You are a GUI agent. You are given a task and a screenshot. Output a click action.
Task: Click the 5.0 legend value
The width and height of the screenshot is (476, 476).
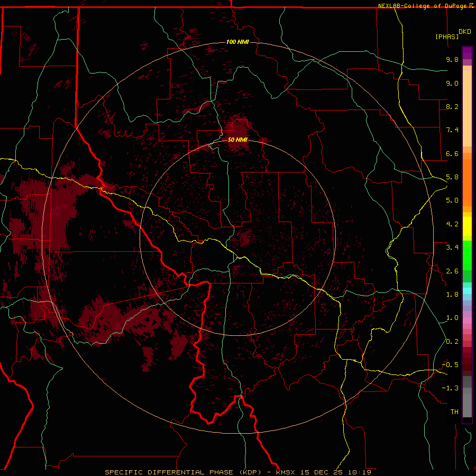(452, 200)
